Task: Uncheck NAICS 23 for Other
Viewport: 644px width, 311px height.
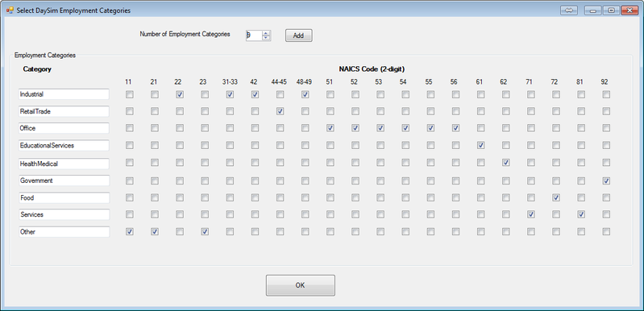Action: [x=205, y=232]
